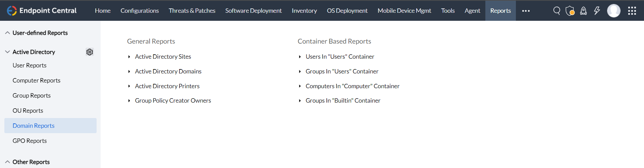Viewport: 644px width, 168px height.
Task: Collapse the Active Directory section
Action: [34, 52]
